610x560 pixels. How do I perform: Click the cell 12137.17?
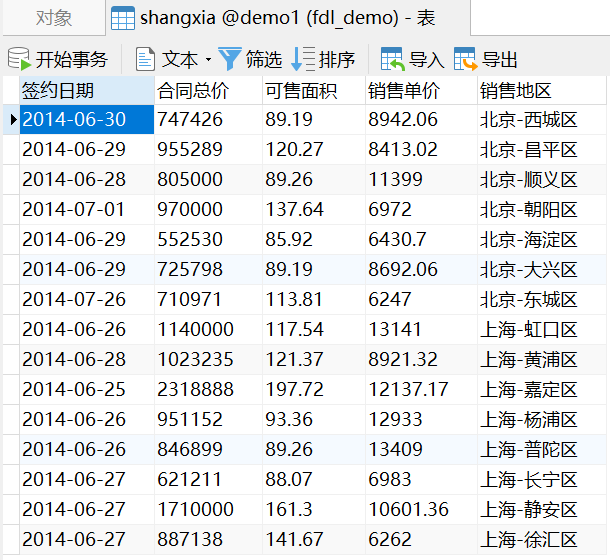421,389
